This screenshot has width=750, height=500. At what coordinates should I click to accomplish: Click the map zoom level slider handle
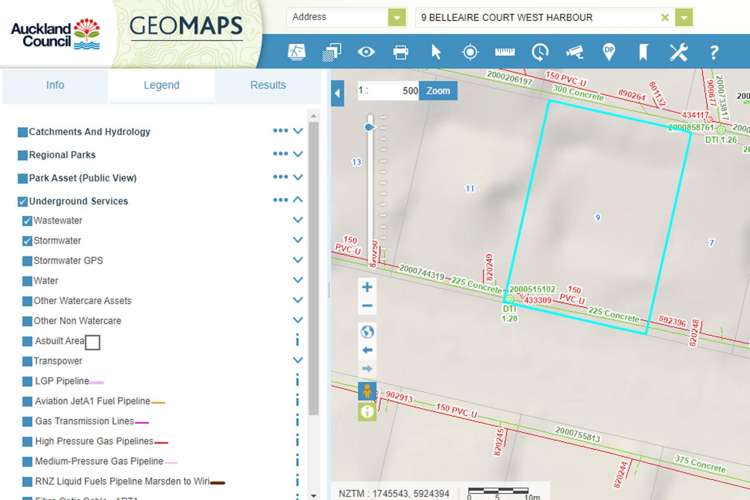[370, 127]
